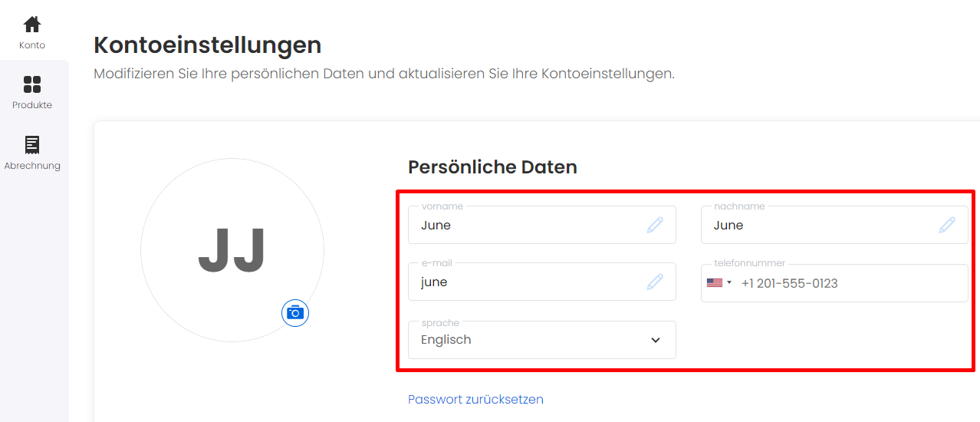Click the US flag icon
Viewport: 980px width, 422px height.
[x=715, y=282]
